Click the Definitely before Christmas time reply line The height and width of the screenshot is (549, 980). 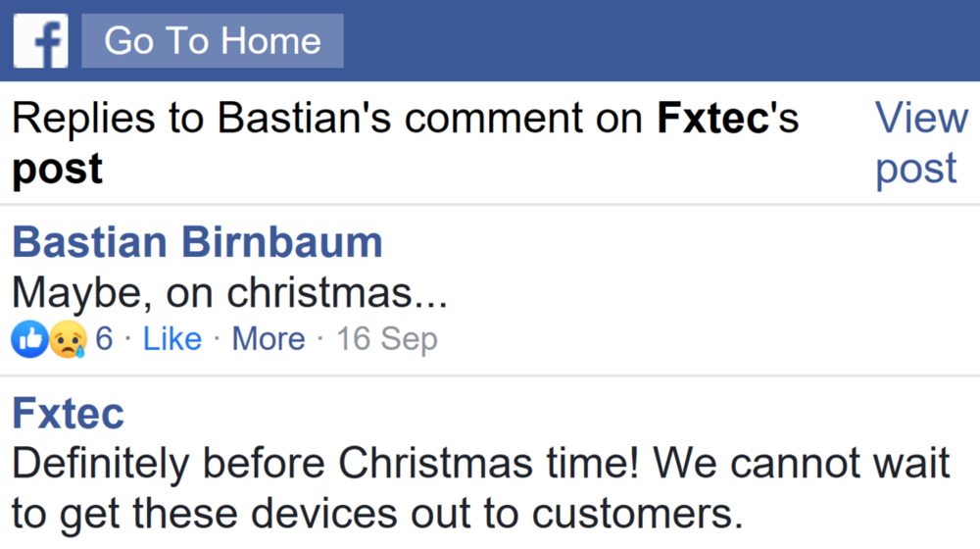pyautogui.click(x=323, y=463)
